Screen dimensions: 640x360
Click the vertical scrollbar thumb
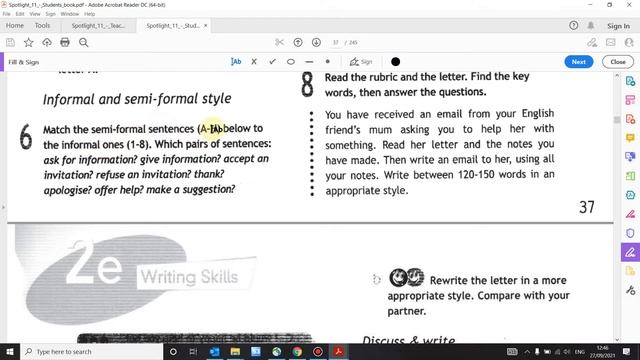(617, 120)
